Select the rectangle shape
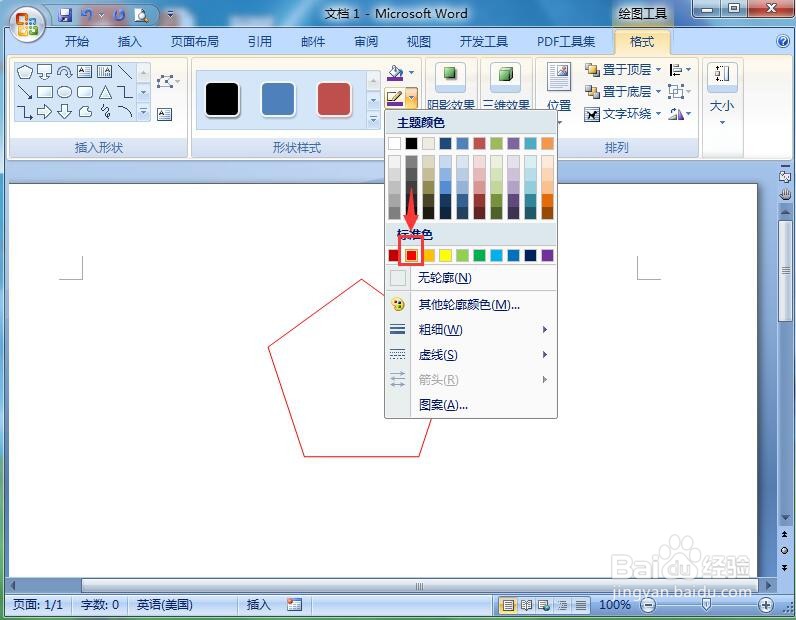796x620 pixels. pyautogui.click(x=45, y=92)
